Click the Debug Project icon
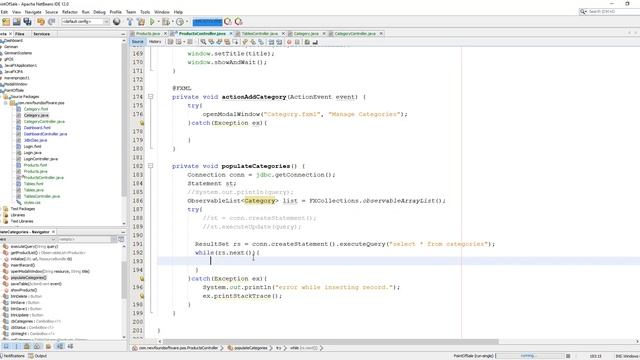Viewport: 640px width, 360px height. (165, 22)
